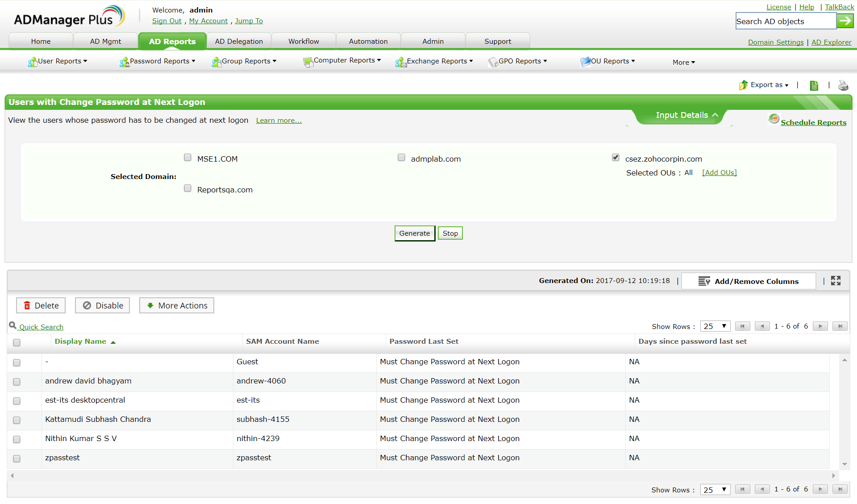Click the Add OUs link

coord(719,173)
